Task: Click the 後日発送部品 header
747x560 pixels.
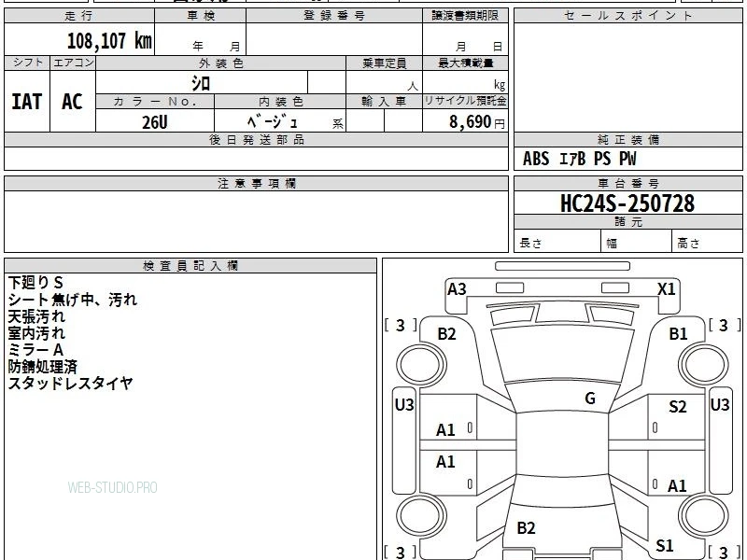Action: tap(256, 140)
